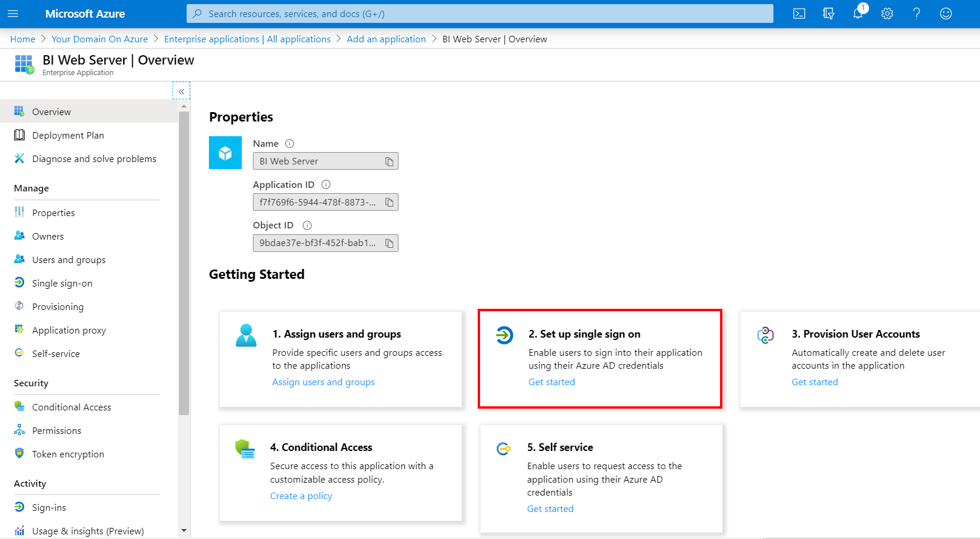Open help using the question mark icon
This screenshot has height=539, width=980.
click(x=916, y=13)
